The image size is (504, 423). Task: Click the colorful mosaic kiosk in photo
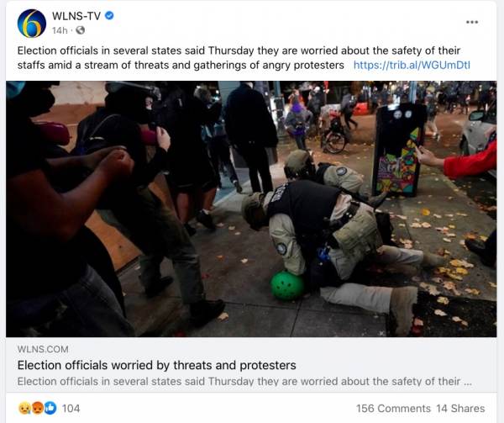click(397, 150)
